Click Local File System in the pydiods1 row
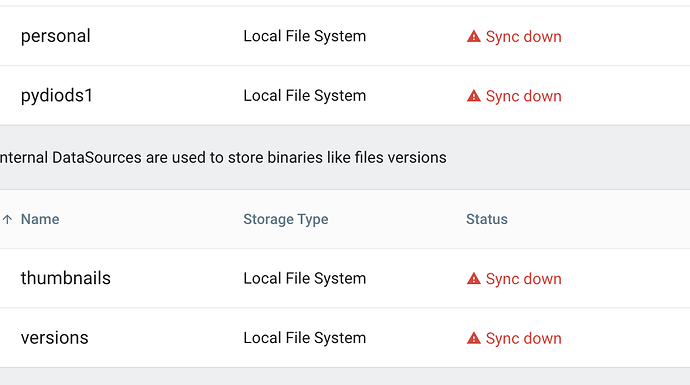690x385 pixels. point(305,95)
